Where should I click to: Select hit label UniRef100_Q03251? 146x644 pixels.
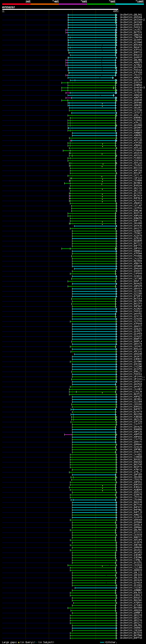131,563
